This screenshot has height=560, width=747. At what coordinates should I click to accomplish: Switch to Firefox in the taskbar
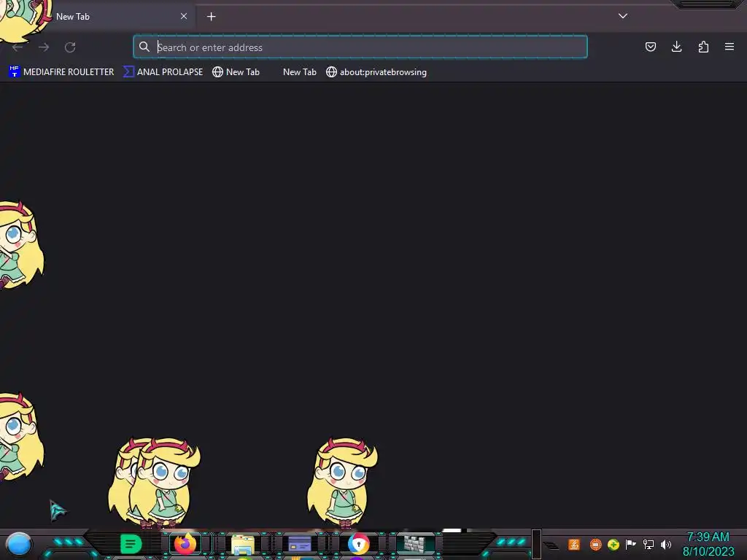point(185,543)
